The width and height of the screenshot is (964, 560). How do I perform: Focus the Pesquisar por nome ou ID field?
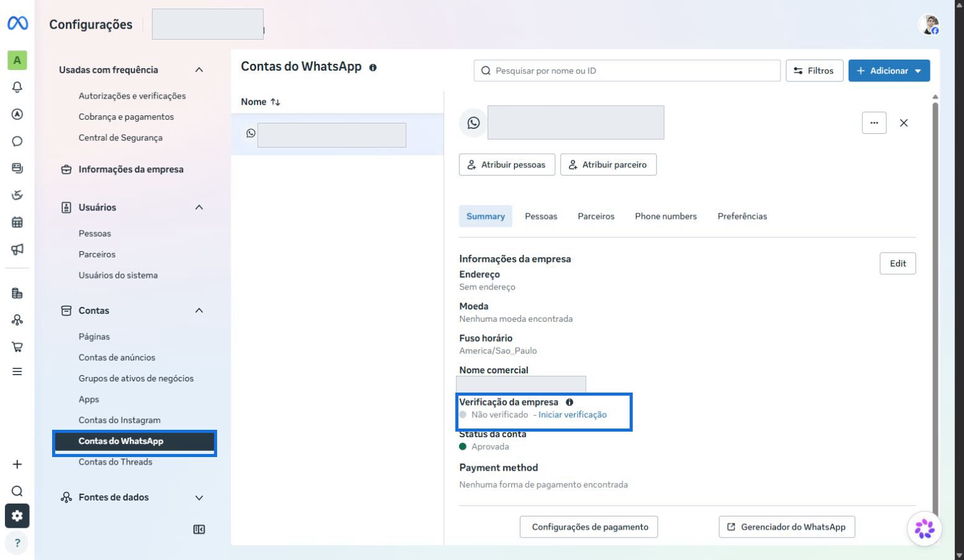(x=627, y=71)
